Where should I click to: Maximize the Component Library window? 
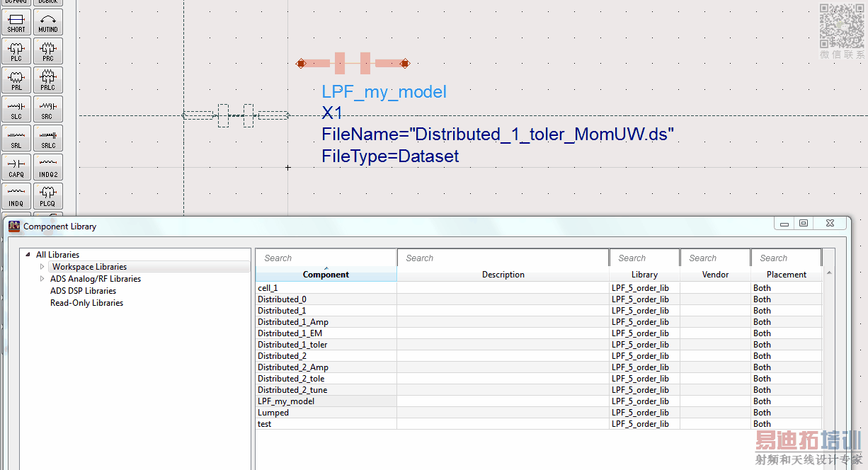[x=804, y=224]
